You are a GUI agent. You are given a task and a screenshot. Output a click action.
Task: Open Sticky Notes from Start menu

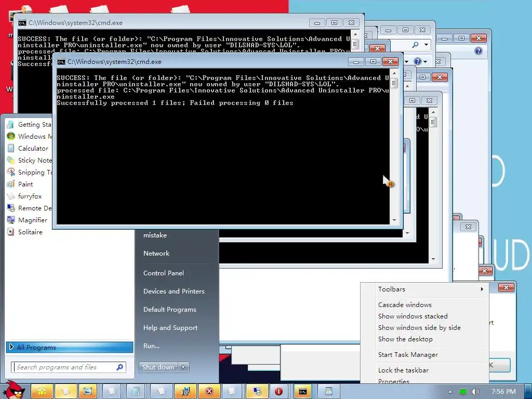click(29, 160)
